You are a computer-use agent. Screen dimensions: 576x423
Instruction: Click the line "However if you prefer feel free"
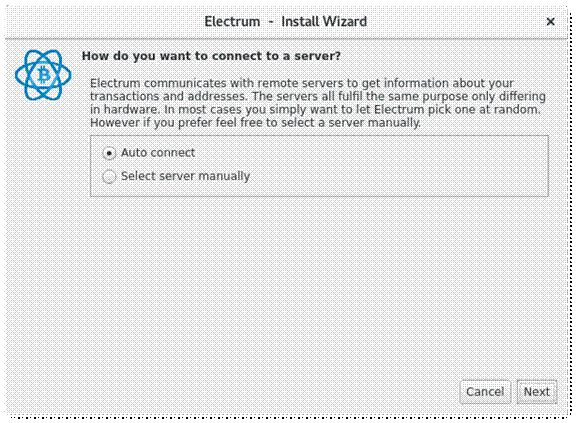tap(255, 123)
